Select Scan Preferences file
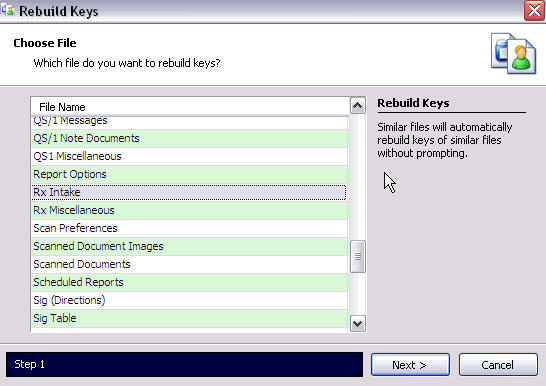 point(189,228)
